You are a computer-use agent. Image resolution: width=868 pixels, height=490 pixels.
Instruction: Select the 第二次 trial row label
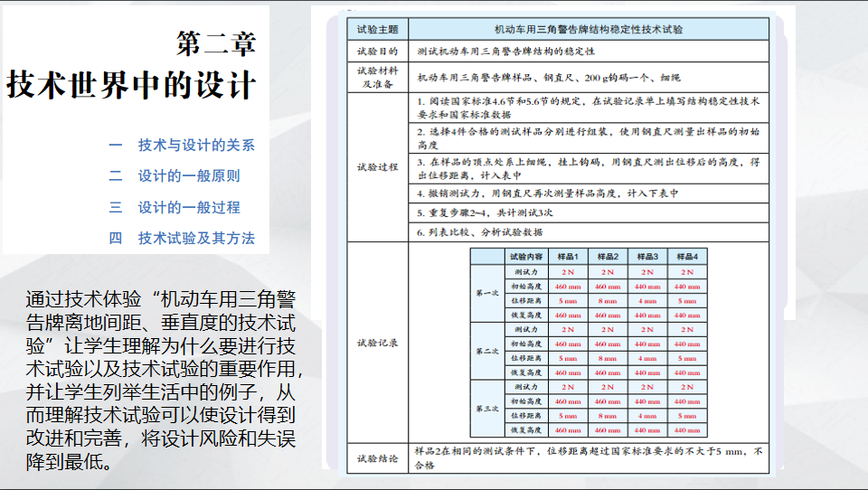coord(486,351)
